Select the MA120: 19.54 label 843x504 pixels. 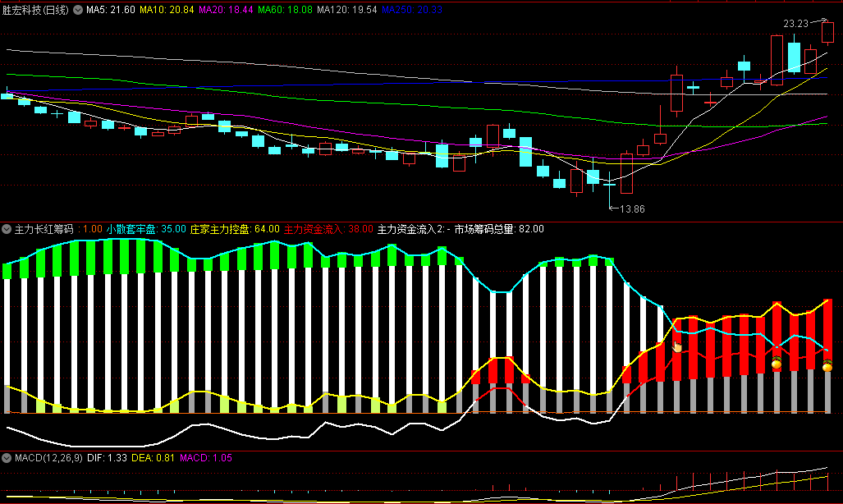pyautogui.click(x=346, y=10)
